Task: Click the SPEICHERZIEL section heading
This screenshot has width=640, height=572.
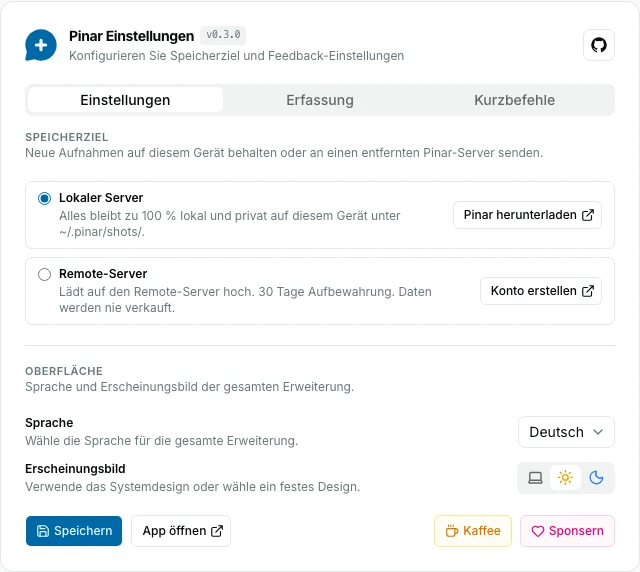Action: 67,137
